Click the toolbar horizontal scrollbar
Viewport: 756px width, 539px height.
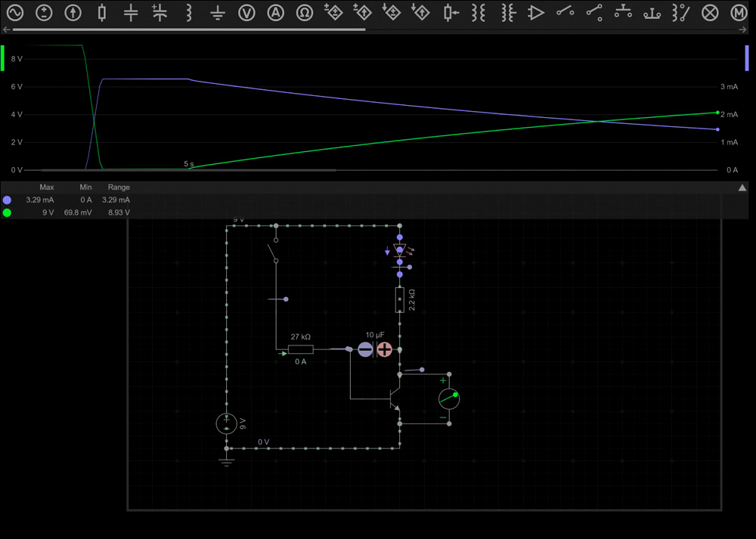[189, 29]
